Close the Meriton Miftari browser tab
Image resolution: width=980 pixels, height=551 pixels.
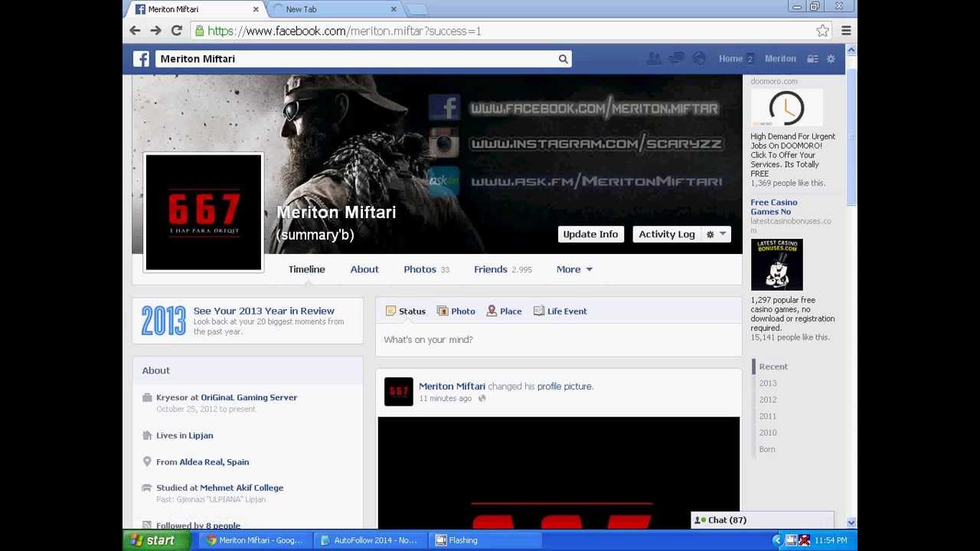click(x=256, y=9)
